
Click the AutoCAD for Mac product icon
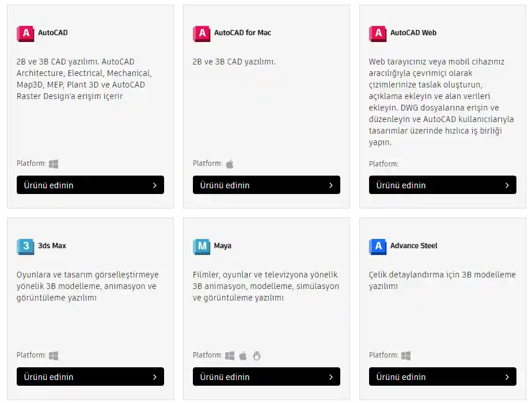(202, 33)
